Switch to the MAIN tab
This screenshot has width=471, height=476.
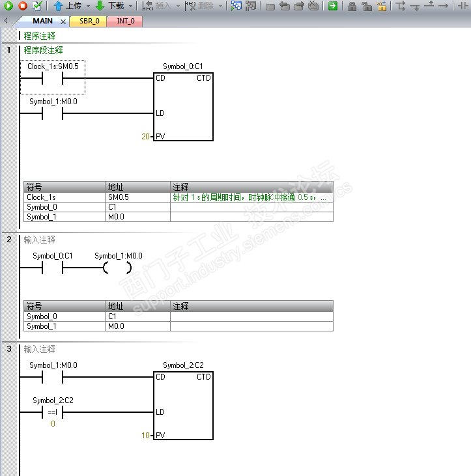point(42,21)
